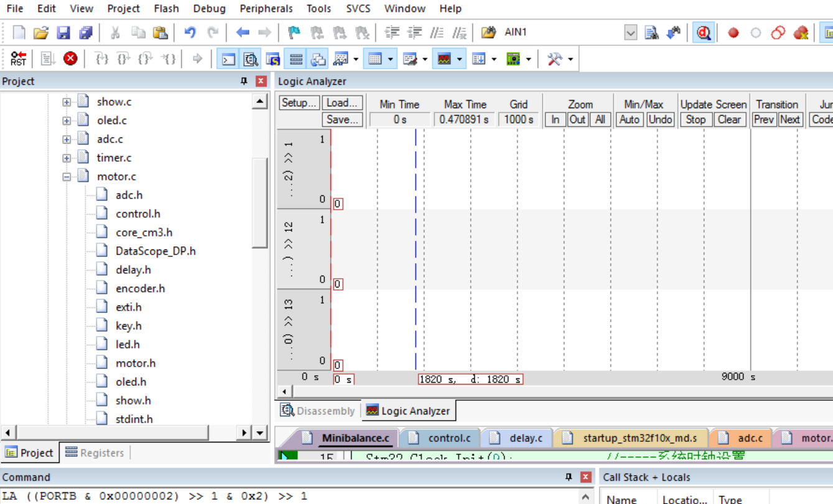Open the Flash menu
Viewport: 833px width, 504px height.
click(x=166, y=9)
